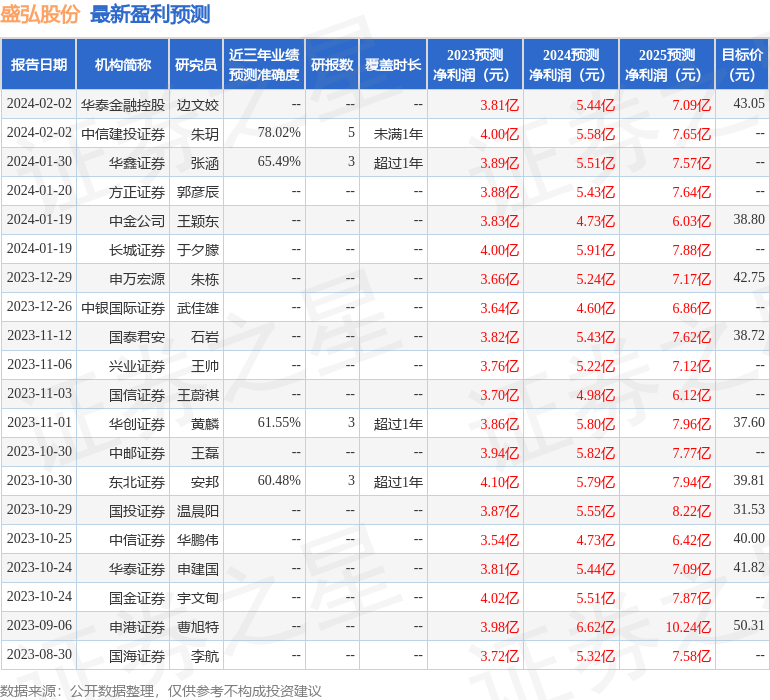This screenshot has width=770, height=700.
Task: Click accuracy value 65.49%
Action: click(279, 161)
